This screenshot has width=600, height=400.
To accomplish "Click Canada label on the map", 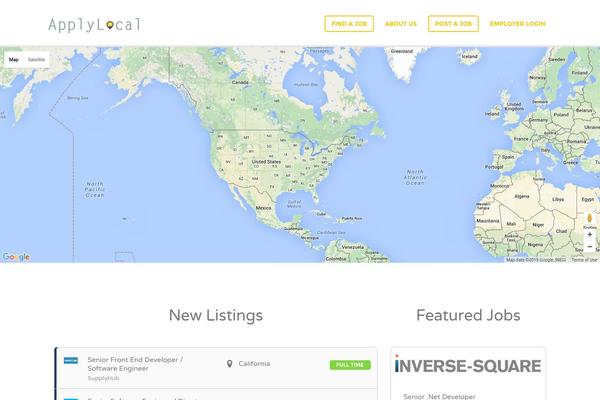I will pyautogui.click(x=240, y=82).
